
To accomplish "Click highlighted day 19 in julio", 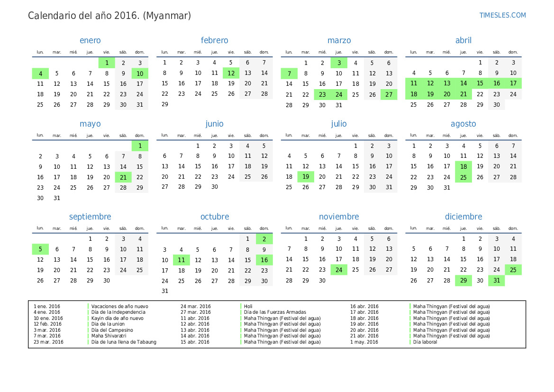I will point(306,176).
